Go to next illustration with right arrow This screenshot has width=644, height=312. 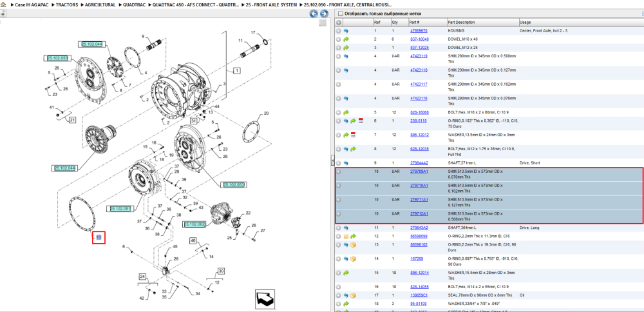[324, 14]
